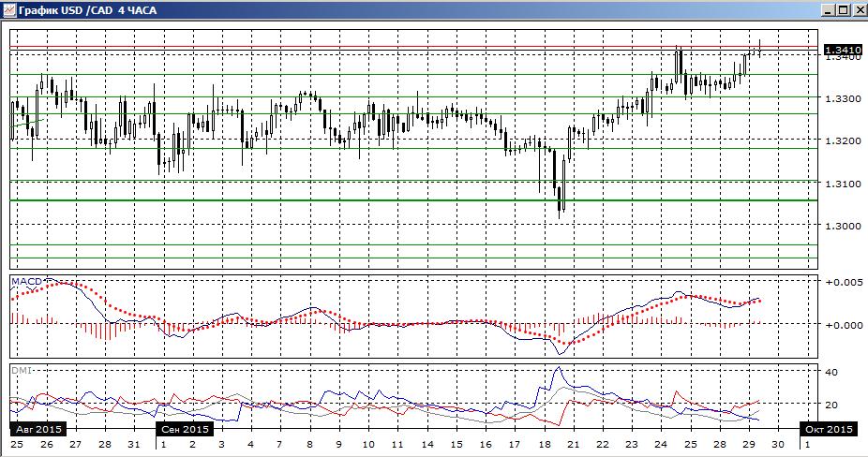The height and width of the screenshot is (457, 868).
Task: Click the 1.3200 price axis label
Action: 843,141
